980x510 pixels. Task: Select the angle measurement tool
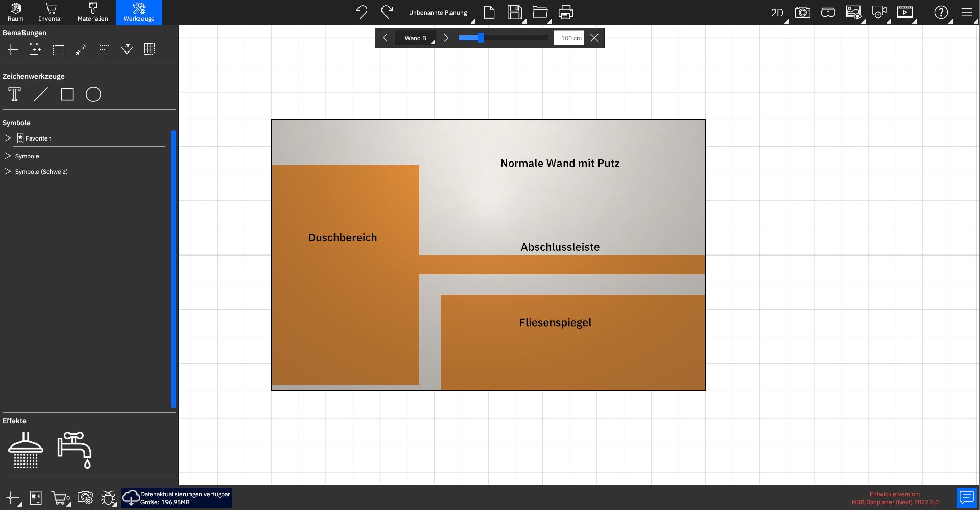[127, 50]
